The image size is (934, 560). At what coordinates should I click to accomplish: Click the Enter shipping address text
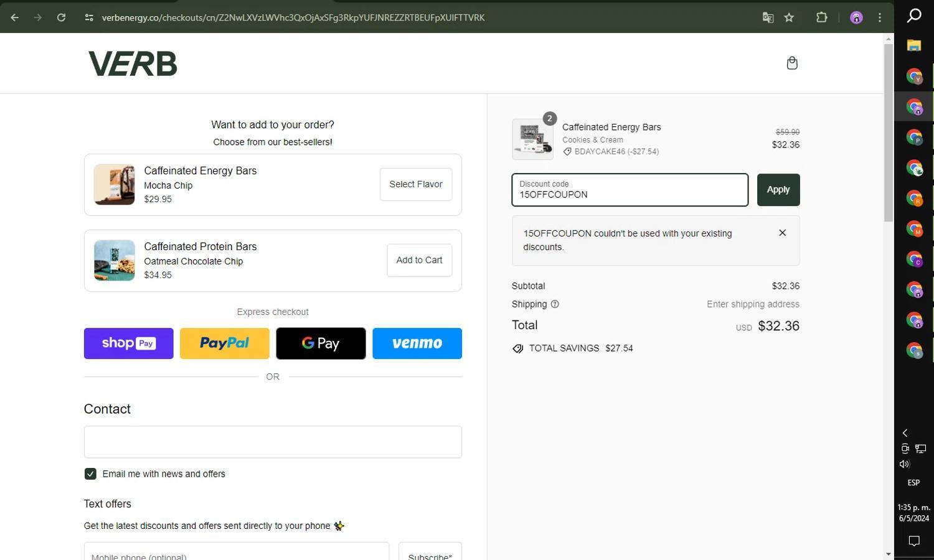(753, 304)
